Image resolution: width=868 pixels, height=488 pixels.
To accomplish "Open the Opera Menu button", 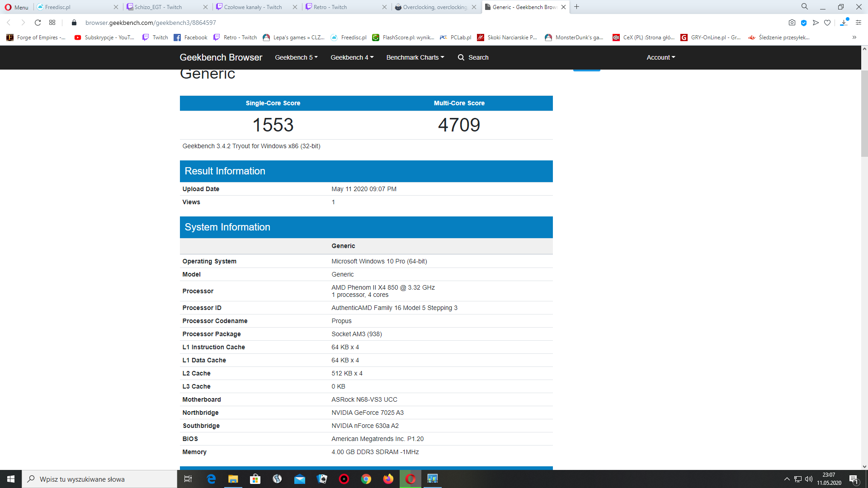I will 17,7.
